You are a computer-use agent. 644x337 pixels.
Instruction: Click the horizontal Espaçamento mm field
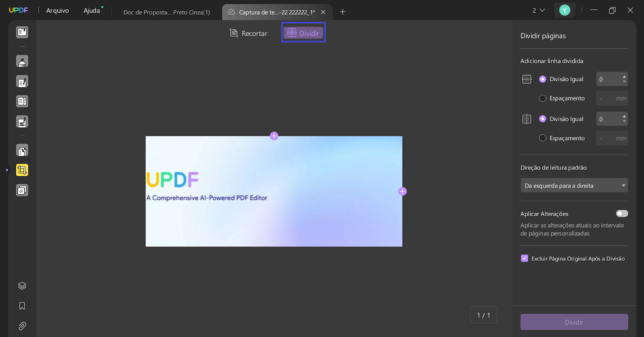coord(612,98)
